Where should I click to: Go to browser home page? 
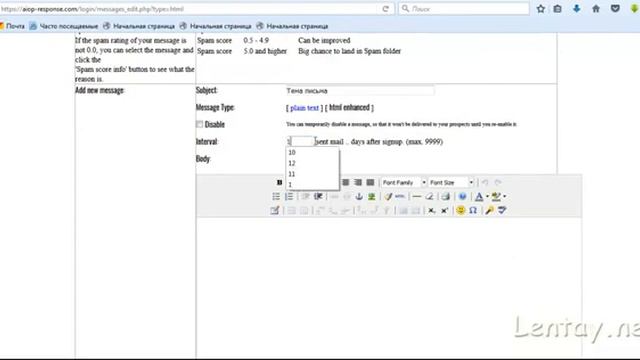click(x=596, y=9)
